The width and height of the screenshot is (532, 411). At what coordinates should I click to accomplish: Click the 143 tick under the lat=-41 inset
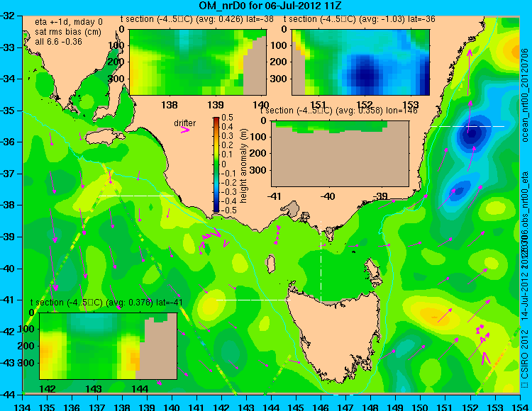tap(94, 388)
